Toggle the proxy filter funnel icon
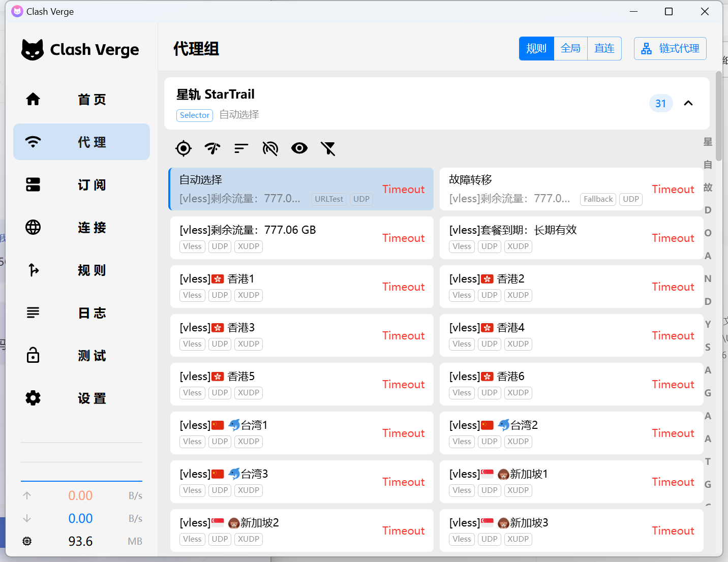Screen dimensions: 728x562 click(x=328, y=148)
